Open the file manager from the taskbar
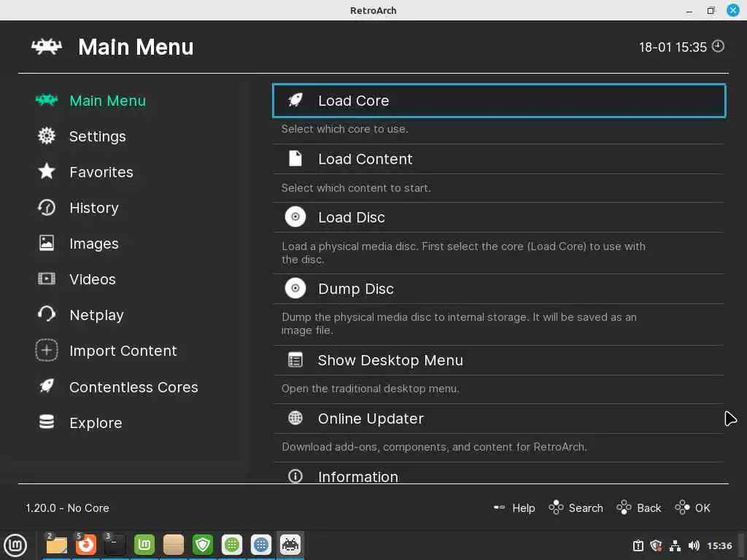The width and height of the screenshot is (747, 560). [x=57, y=545]
